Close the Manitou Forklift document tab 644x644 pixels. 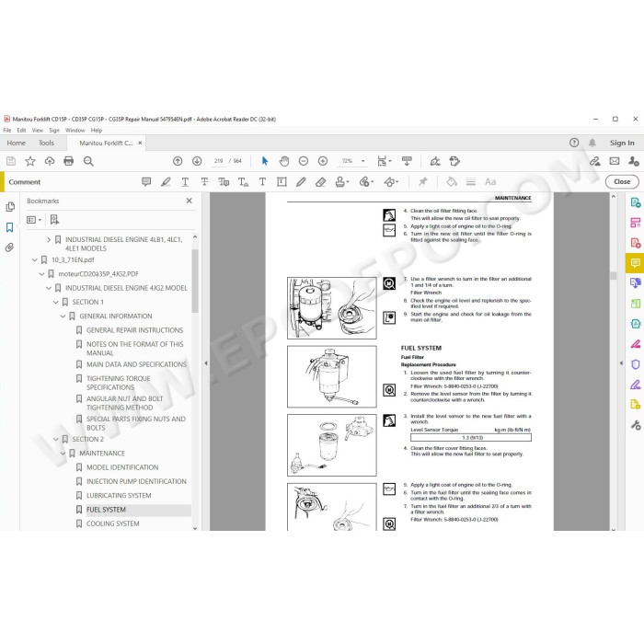(x=140, y=143)
